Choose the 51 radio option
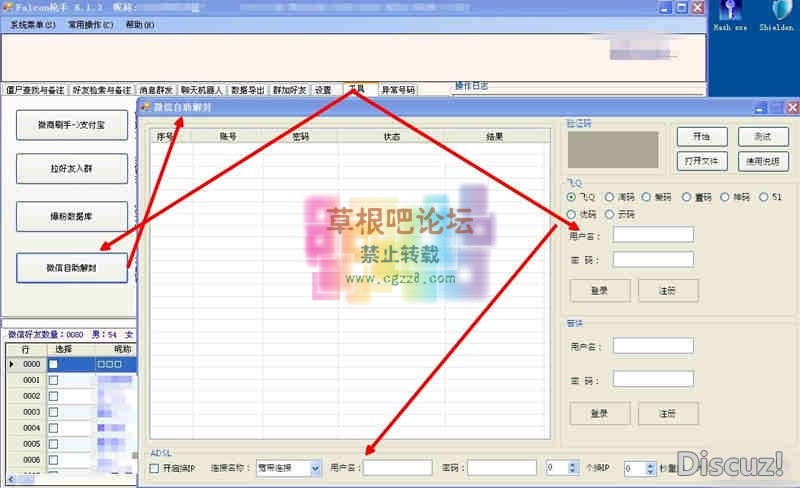Screen dimensions: 800x488 click(763, 197)
